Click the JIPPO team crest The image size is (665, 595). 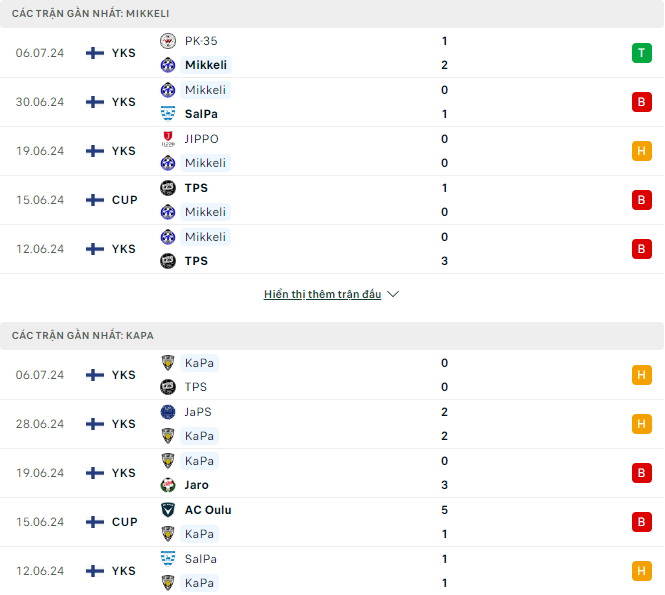click(168, 139)
